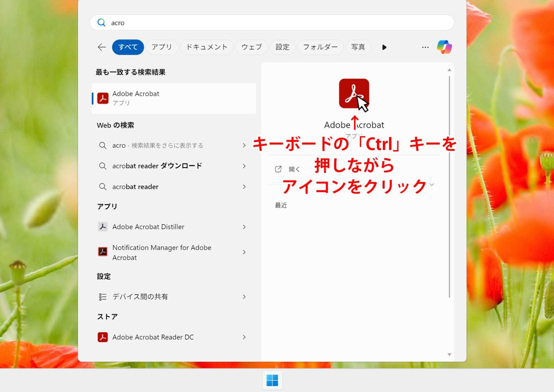Expand the acrobat reader ダウンロード suggestion chevron
Screen dimensions: 554x392
click(x=244, y=166)
